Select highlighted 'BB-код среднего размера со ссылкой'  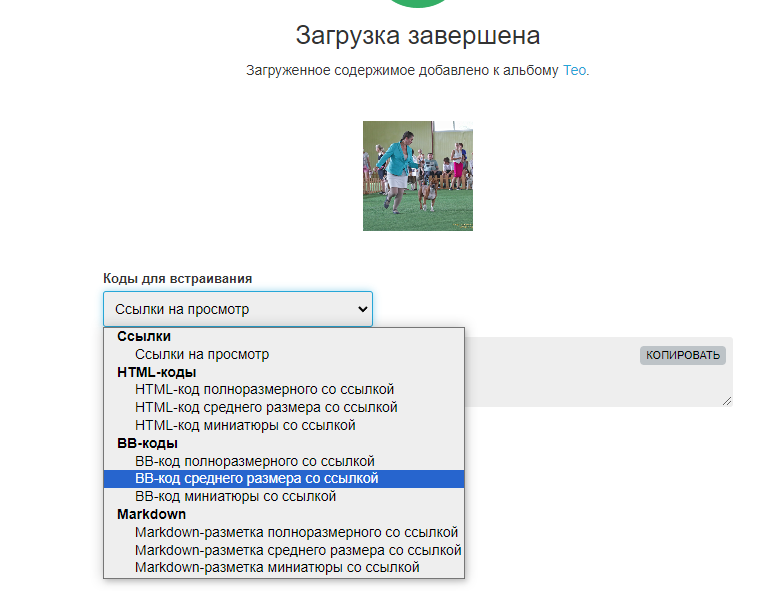click(x=256, y=479)
